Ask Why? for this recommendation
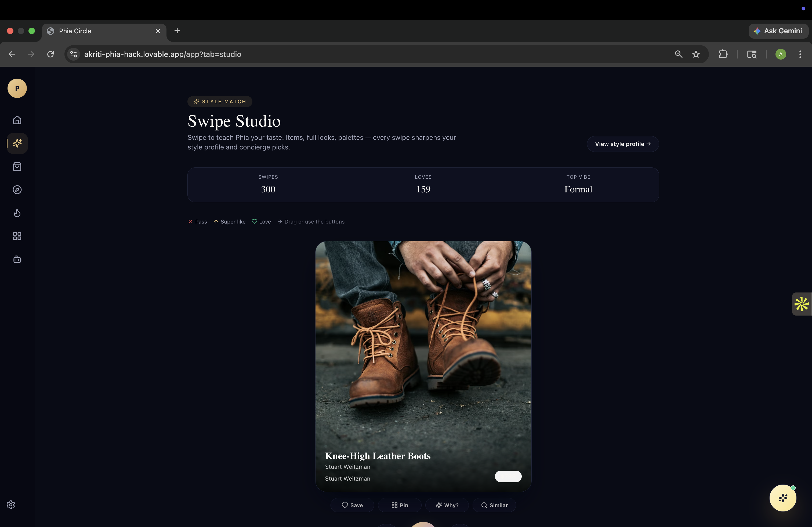The image size is (812, 527). point(447,505)
